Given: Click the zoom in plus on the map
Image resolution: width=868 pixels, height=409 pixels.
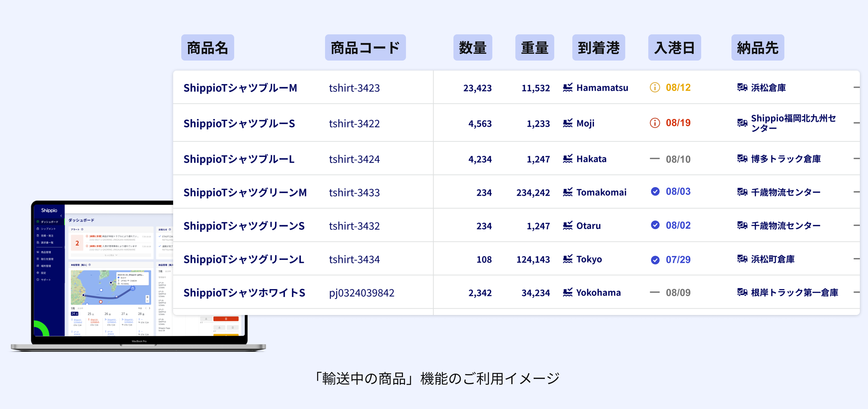Looking at the screenshot, I should (x=147, y=297).
